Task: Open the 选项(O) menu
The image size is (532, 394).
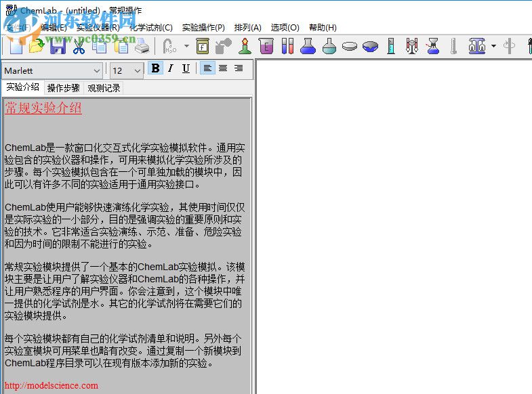Action: [285, 28]
